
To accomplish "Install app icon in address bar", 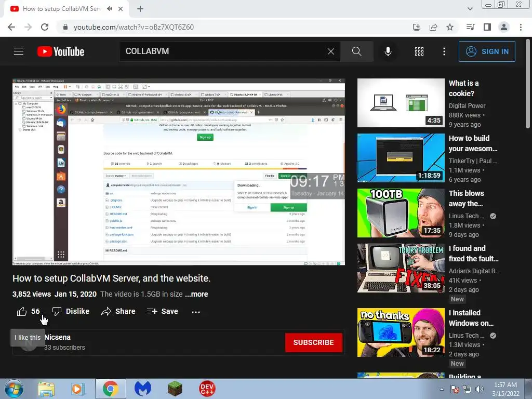I will point(416,27).
